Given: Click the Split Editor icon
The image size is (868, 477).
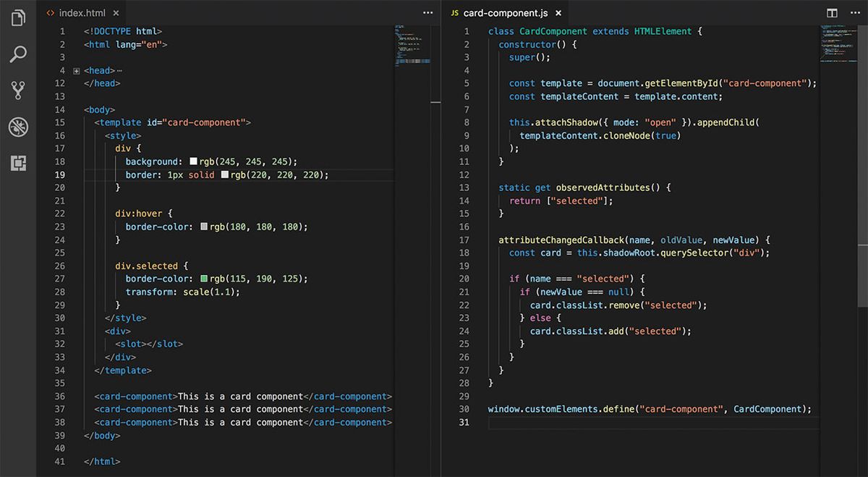Looking at the screenshot, I should pos(833,13).
